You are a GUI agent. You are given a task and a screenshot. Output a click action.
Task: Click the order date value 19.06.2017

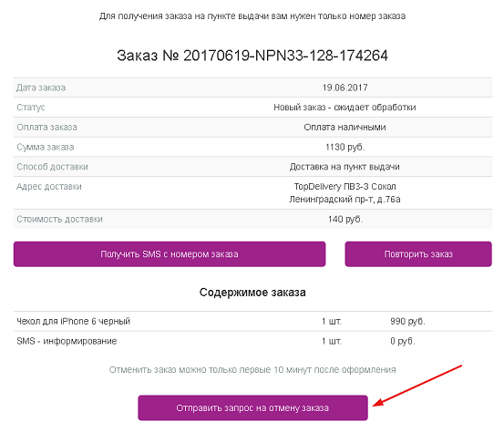[x=345, y=88]
